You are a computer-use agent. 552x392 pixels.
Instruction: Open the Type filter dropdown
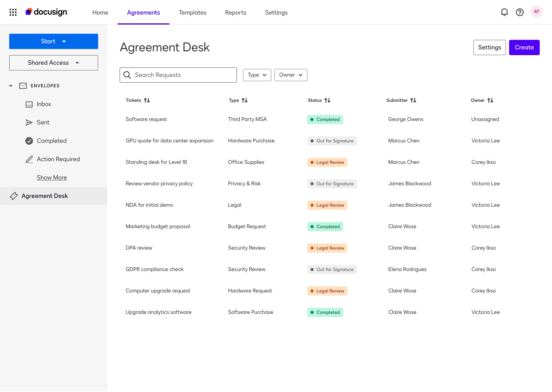coord(257,75)
